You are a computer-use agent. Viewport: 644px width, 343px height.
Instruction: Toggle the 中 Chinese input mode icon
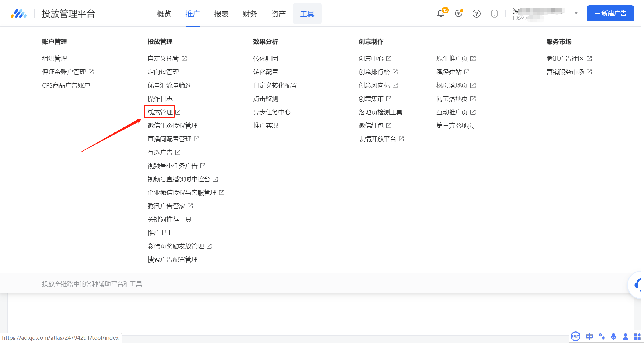point(589,337)
